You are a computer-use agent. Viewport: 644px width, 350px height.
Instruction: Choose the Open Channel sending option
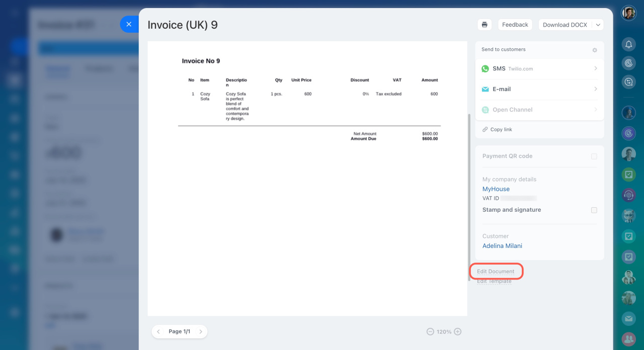[x=539, y=110]
